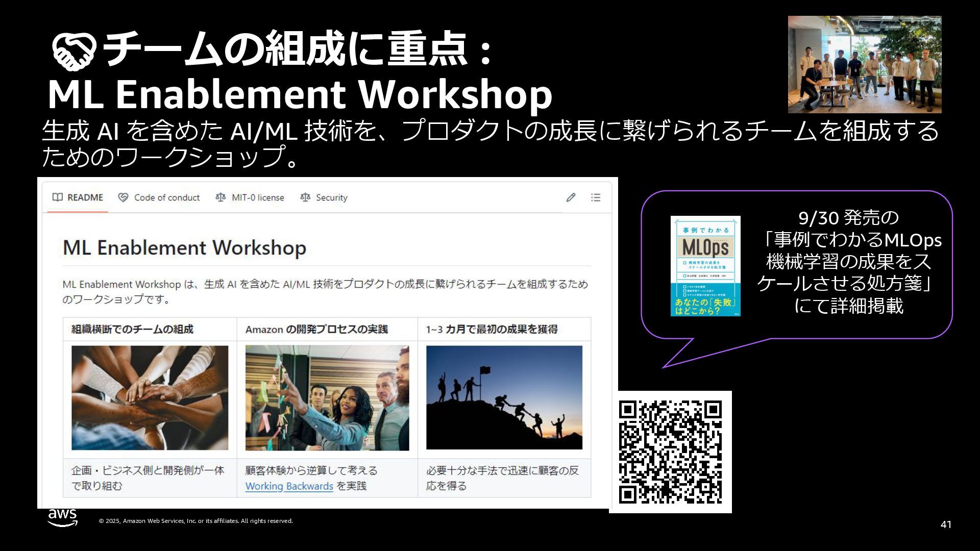The image size is (980, 551).
Task: Open the Security tab
Action: coord(331,197)
